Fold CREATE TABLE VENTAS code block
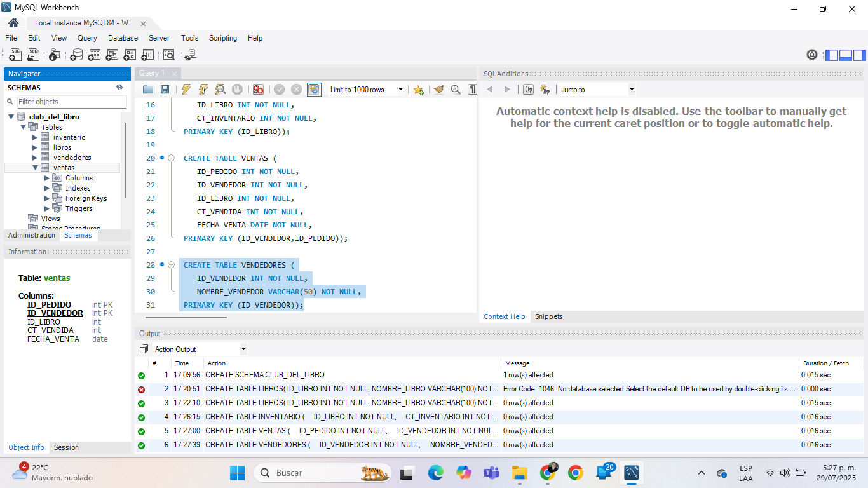This screenshot has width=868, height=488. click(x=172, y=158)
